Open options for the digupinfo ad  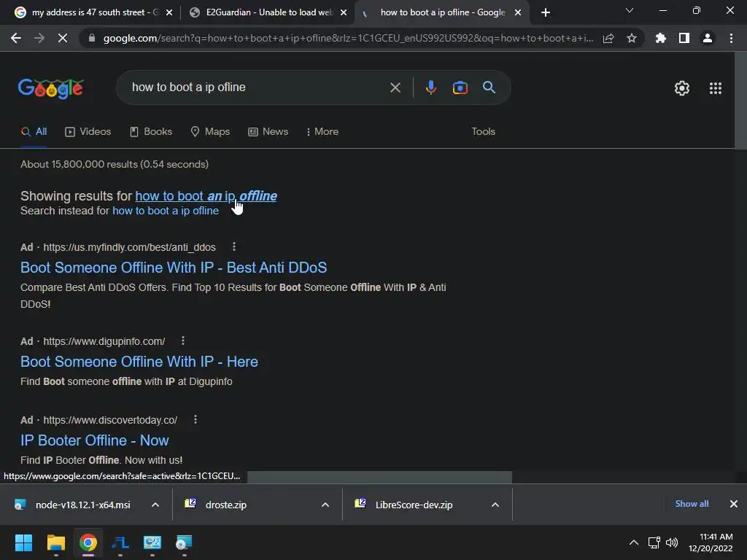(x=183, y=341)
